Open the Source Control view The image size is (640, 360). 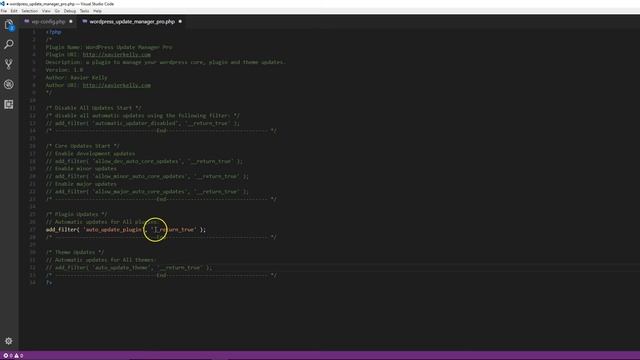pyautogui.click(x=9, y=64)
